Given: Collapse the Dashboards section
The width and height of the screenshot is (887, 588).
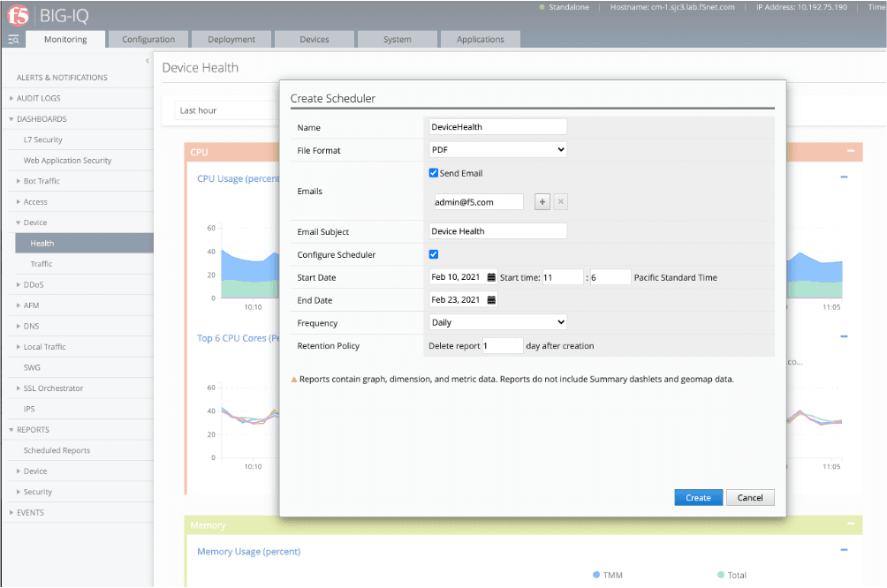Looking at the screenshot, I should (x=41, y=119).
